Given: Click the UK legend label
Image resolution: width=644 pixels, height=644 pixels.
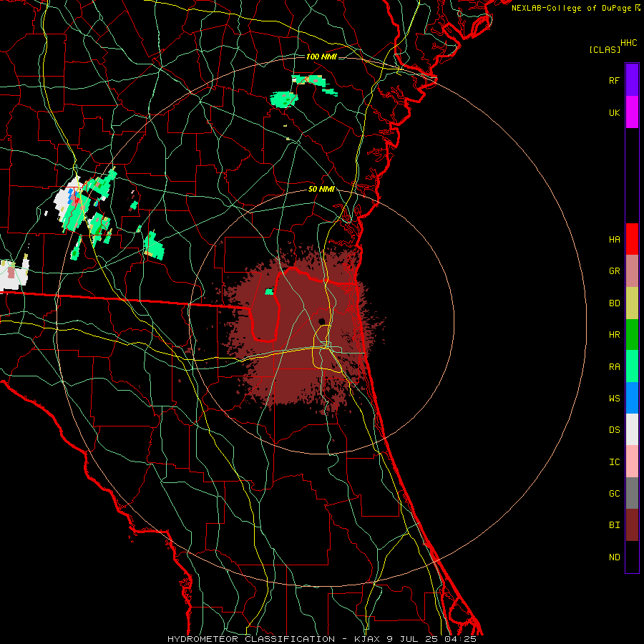Looking at the screenshot, I should (614, 112).
